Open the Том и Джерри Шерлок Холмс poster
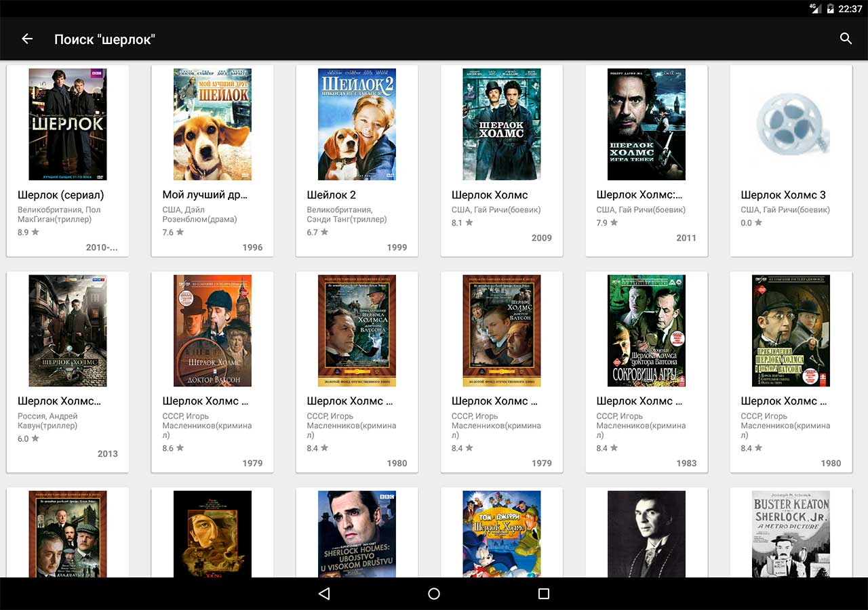Screen dimensions: 868x610 pyautogui.click(x=502, y=534)
